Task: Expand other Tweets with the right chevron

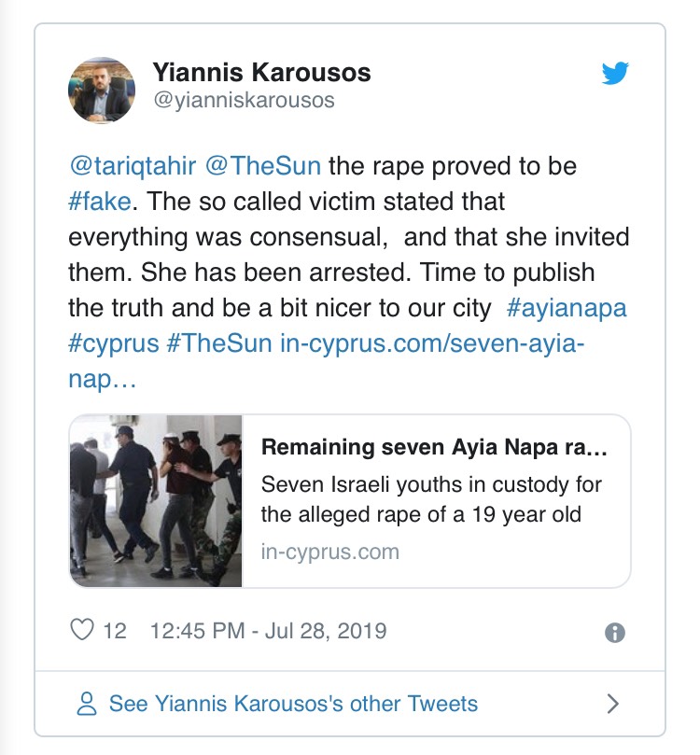Action: tap(612, 704)
